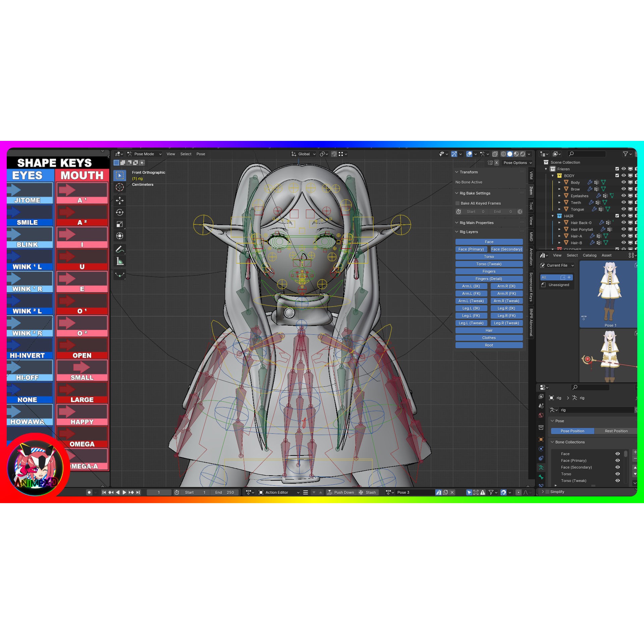Hide Body object in outliner

(624, 182)
